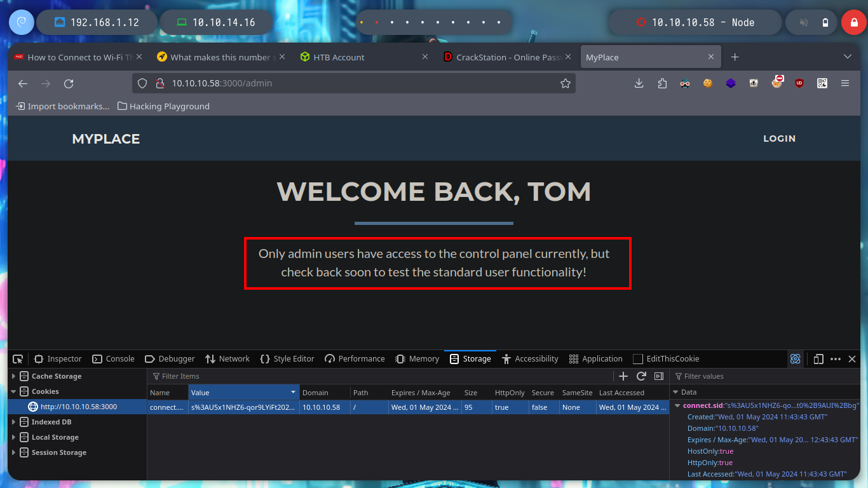This screenshot has width=868, height=488.
Task: Refresh the storage items list icon
Action: (x=641, y=376)
